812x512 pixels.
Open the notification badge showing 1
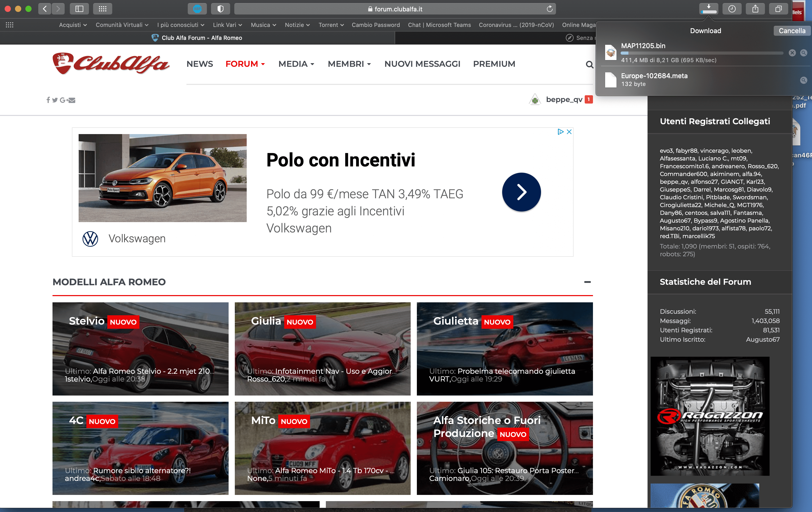(x=589, y=99)
